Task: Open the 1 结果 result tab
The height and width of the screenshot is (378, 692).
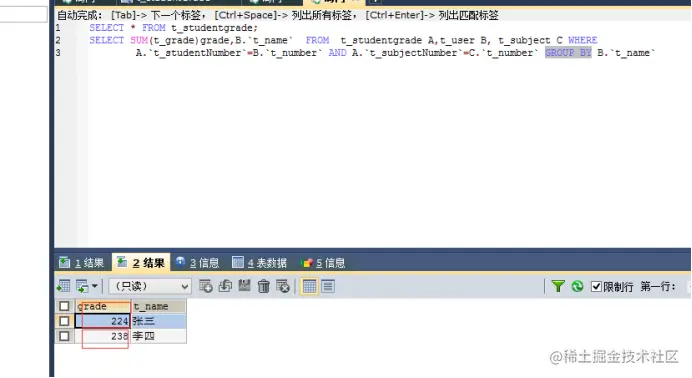Action: point(82,263)
